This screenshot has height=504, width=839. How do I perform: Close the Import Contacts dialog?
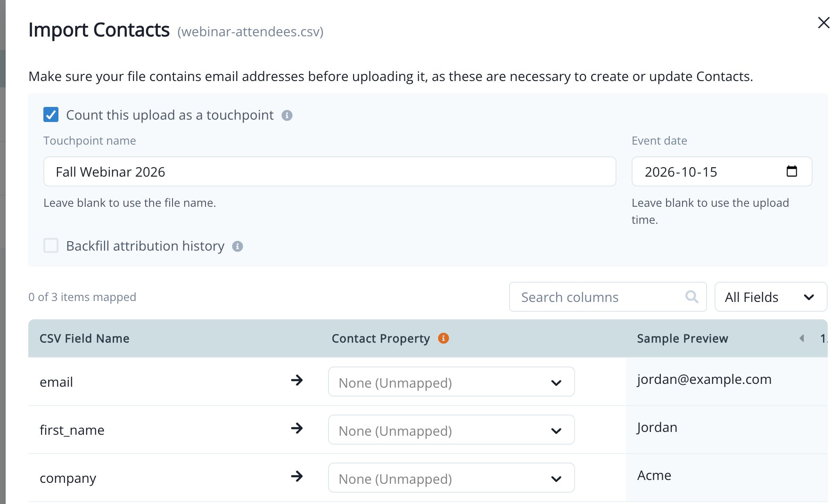pos(823,23)
